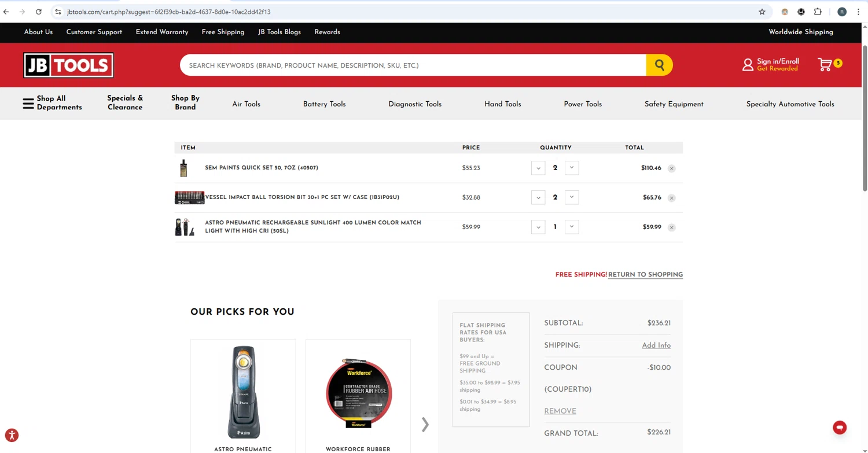Viewport: 868px width, 453px height.
Task: Open the red live chat bubble
Action: pyautogui.click(x=840, y=428)
